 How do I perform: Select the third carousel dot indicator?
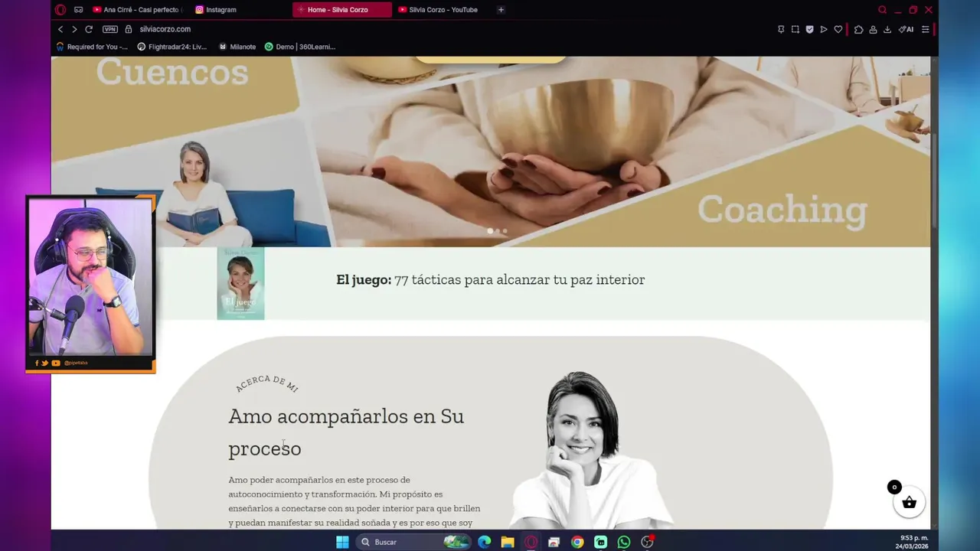(x=505, y=230)
